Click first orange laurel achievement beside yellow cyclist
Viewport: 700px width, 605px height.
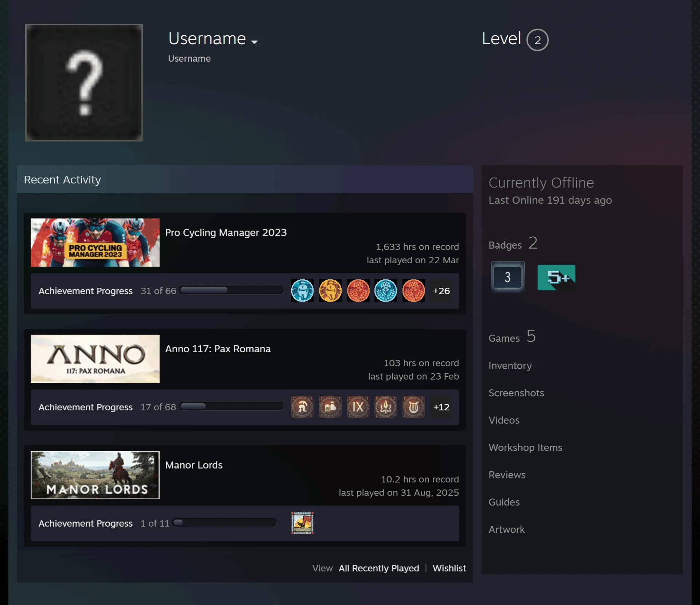coord(358,291)
